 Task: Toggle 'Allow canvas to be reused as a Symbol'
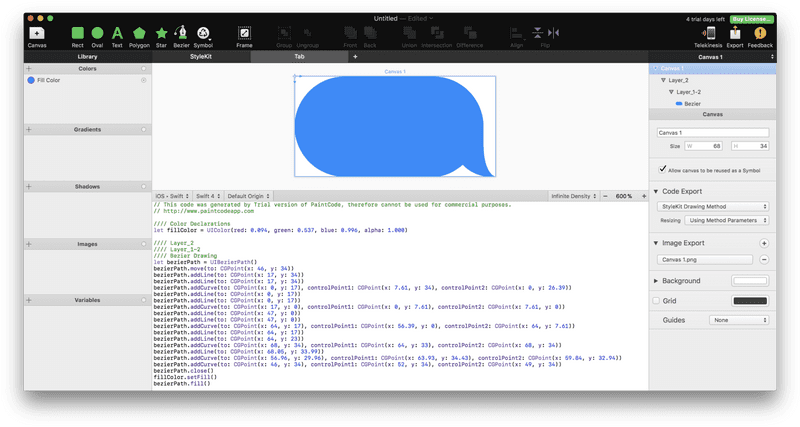pyautogui.click(x=662, y=169)
